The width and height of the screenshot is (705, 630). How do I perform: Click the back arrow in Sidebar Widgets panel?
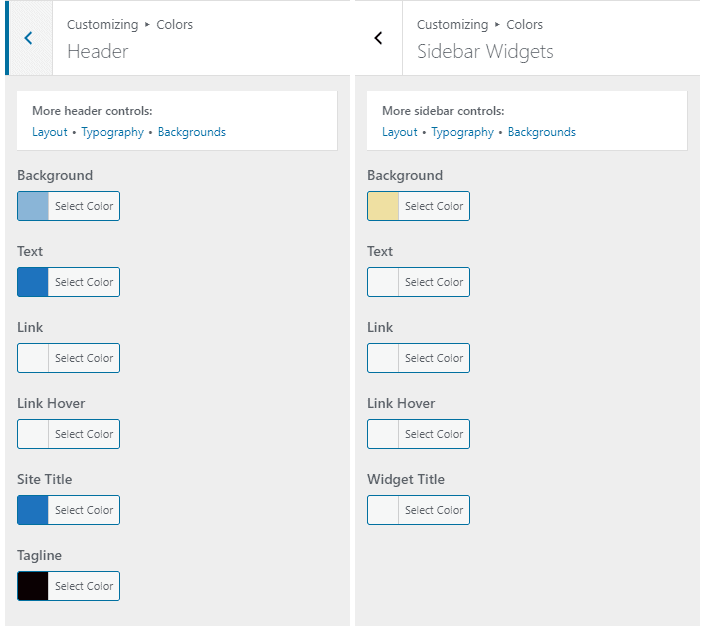click(x=379, y=38)
